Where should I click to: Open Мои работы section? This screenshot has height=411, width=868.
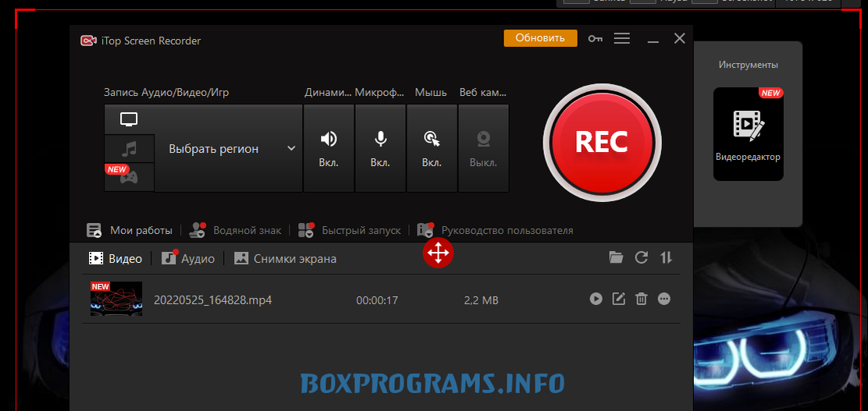(x=130, y=230)
